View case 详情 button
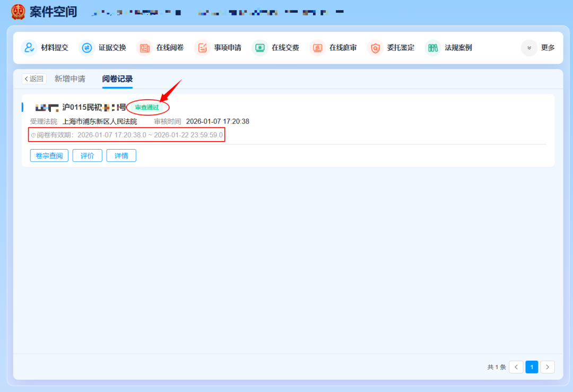This screenshot has width=573, height=392. click(x=121, y=155)
